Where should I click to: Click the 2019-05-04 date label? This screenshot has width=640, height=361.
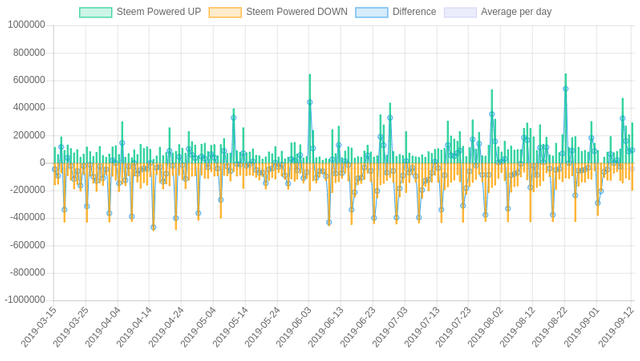tap(198, 327)
